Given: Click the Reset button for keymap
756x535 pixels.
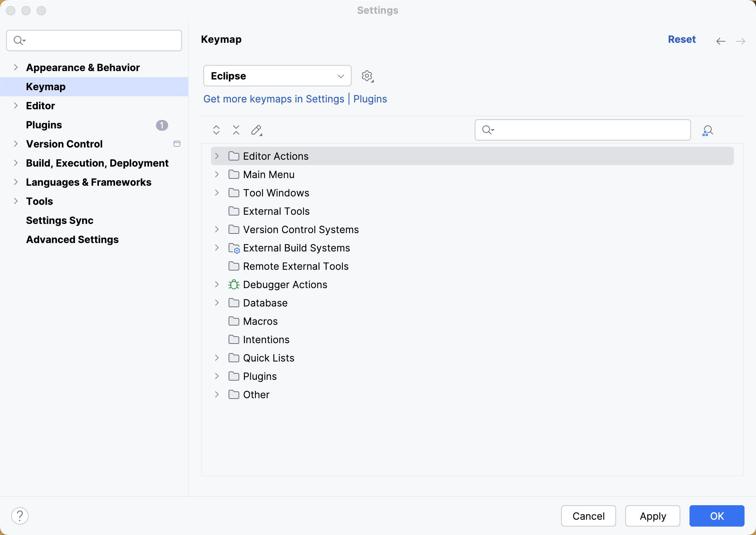Looking at the screenshot, I should click(x=681, y=39).
